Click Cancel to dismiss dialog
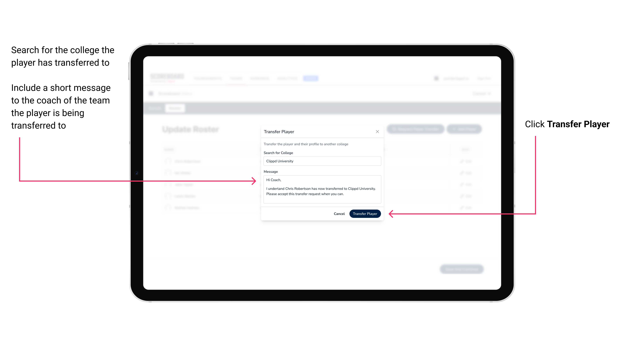This screenshot has width=644, height=346. 340,214
